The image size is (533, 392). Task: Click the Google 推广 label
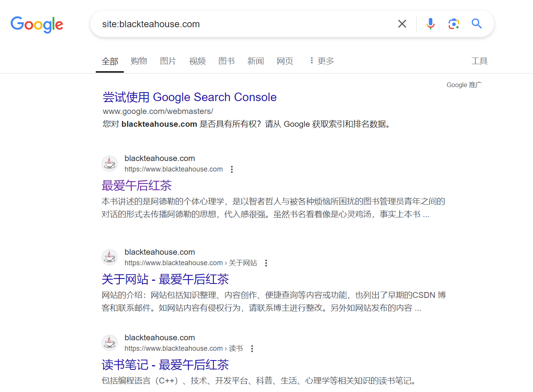464,85
